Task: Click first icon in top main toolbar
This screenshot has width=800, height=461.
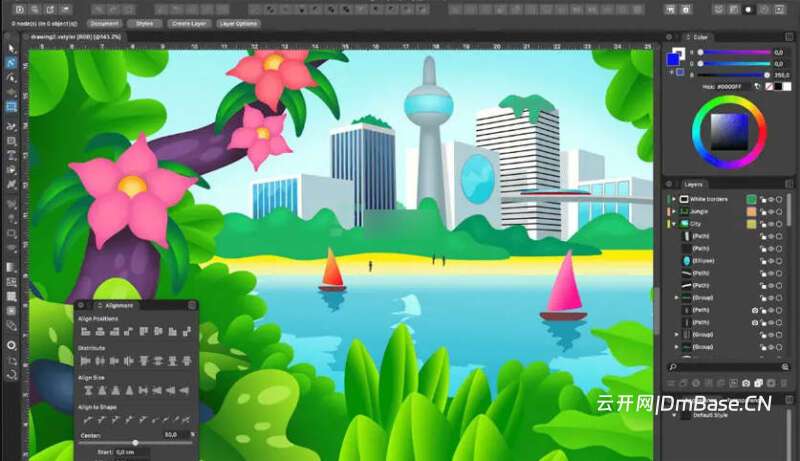Action: click(19, 9)
